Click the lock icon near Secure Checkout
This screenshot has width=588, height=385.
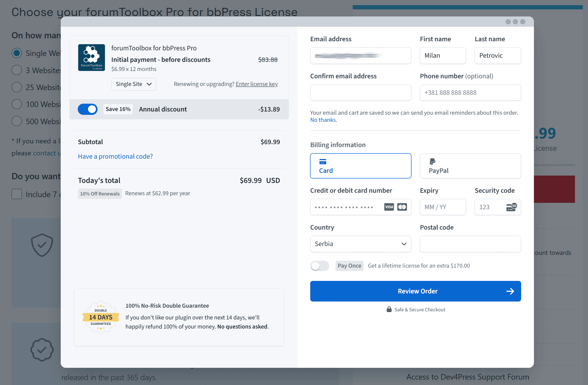(389, 309)
